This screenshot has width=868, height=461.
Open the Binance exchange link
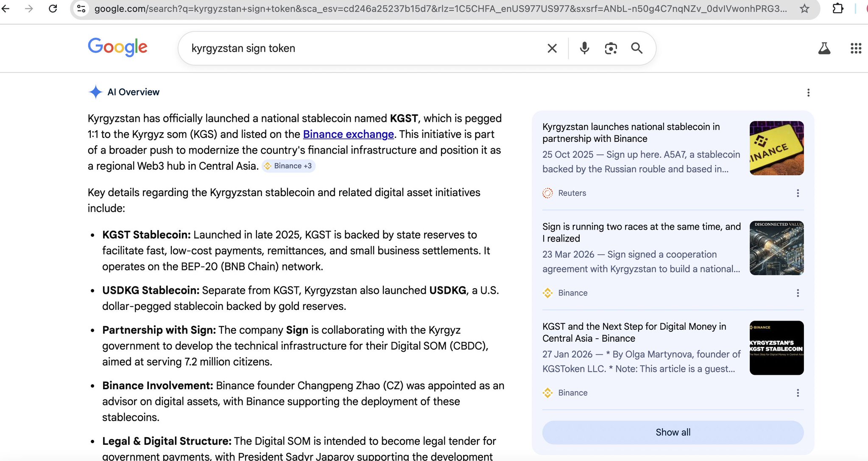(348, 134)
